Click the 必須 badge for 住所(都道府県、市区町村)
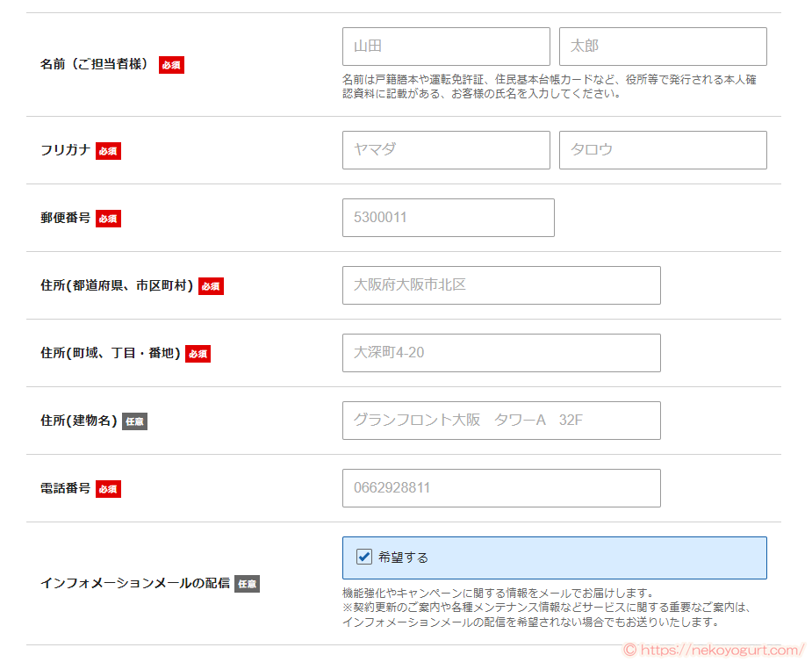Viewport: 812px width, 662px height. pos(211,285)
